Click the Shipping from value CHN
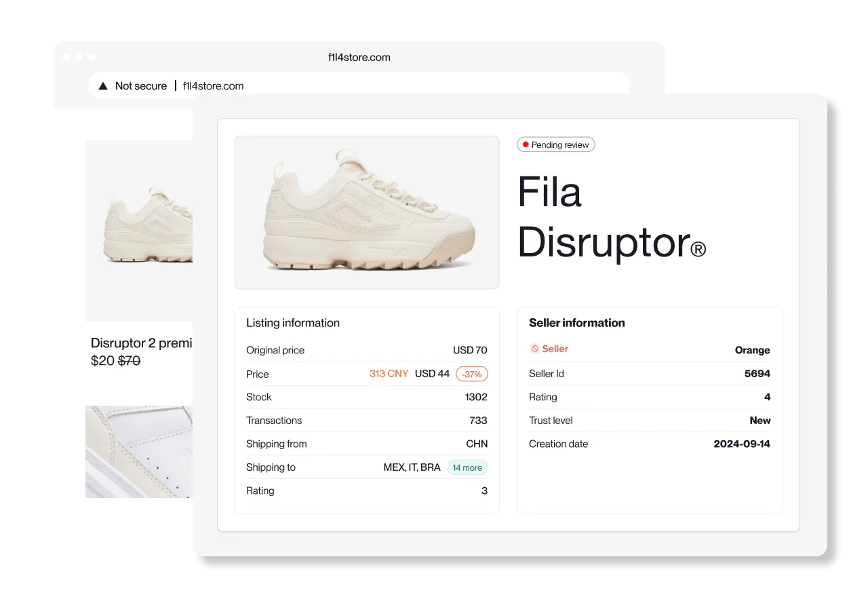The height and width of the screenshot is (597, 868). click(x=477, y=444)
